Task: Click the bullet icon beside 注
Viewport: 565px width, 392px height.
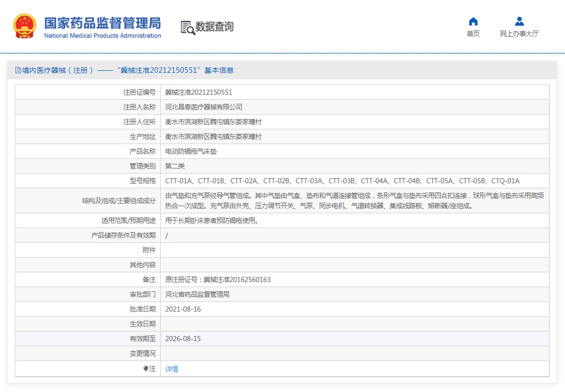Action: click(x=146, y=369)
